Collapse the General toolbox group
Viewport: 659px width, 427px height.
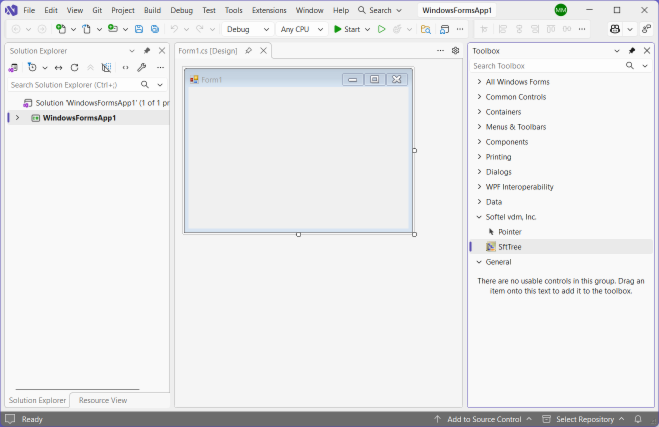click(x=479, y=262)
